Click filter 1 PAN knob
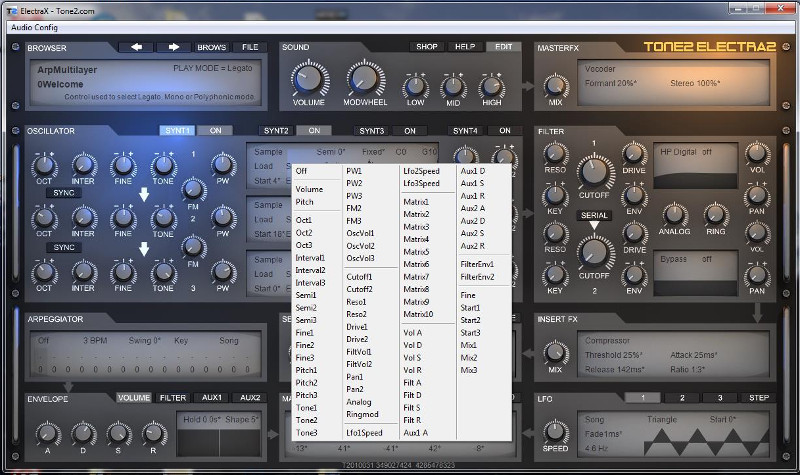This screenshot has height=475, width=800. (x=757, y=195)
